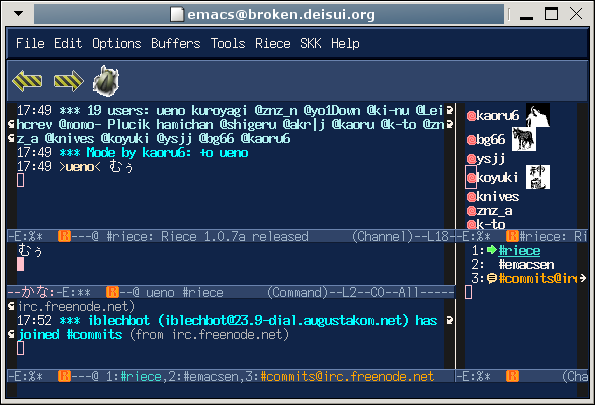Image resolution: width=595 pixels, height=405 pixels.
Task: Open the Buffers menu
Action: tap(176, 43)
